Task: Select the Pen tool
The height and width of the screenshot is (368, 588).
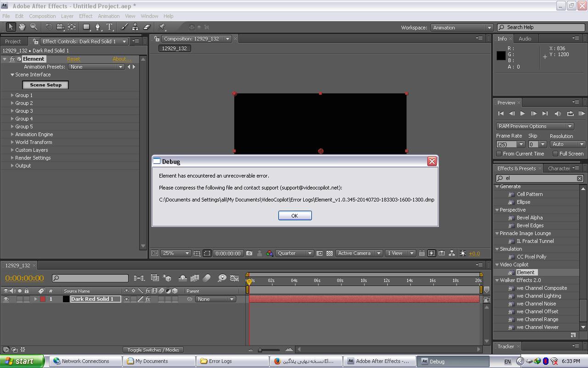Action: coord(98,27)
